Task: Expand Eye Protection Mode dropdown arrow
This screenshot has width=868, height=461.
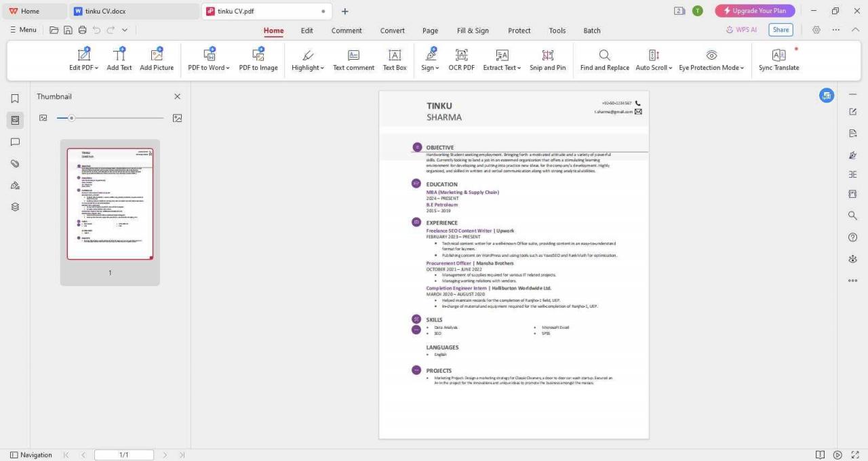Action: pos(743,68)
